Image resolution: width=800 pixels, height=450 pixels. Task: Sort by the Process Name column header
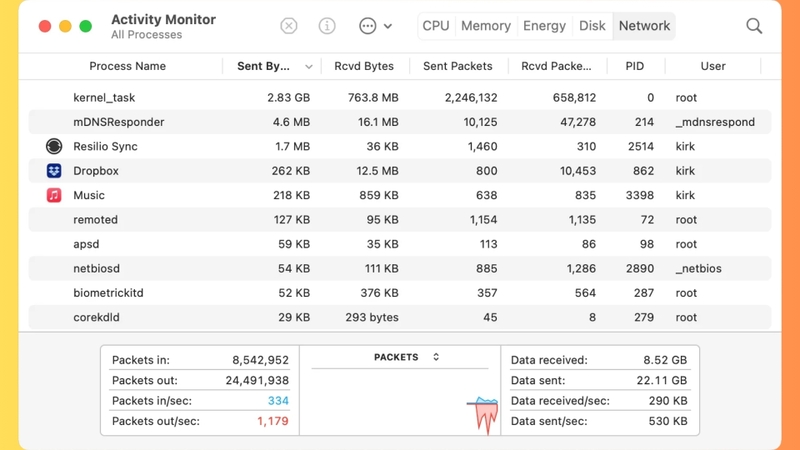pos(128,66)
